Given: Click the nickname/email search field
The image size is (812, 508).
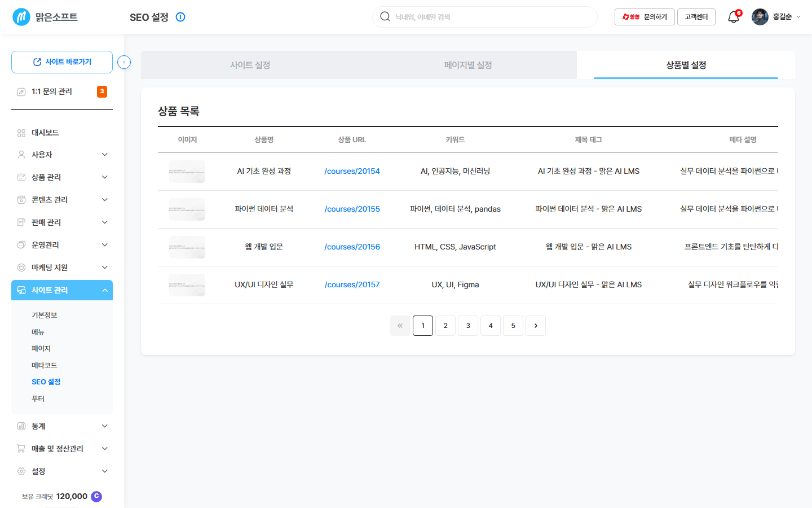Looking at the screenshot, I should point(485,17).
